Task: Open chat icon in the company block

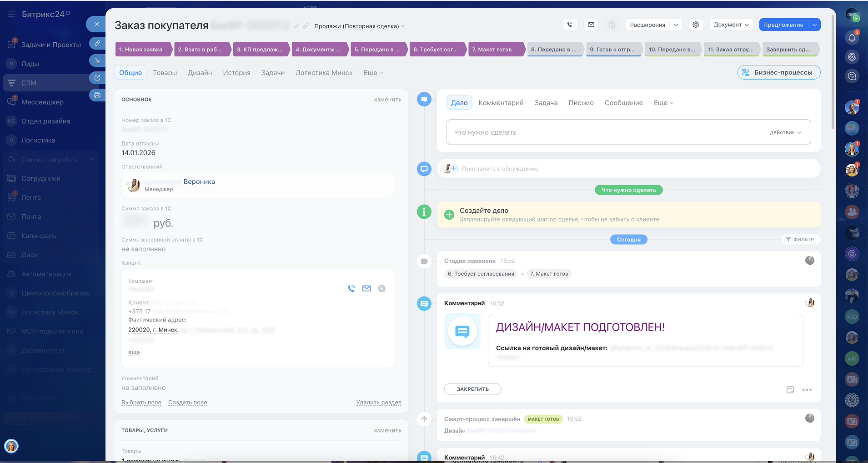Action: [x=381, y=288]
